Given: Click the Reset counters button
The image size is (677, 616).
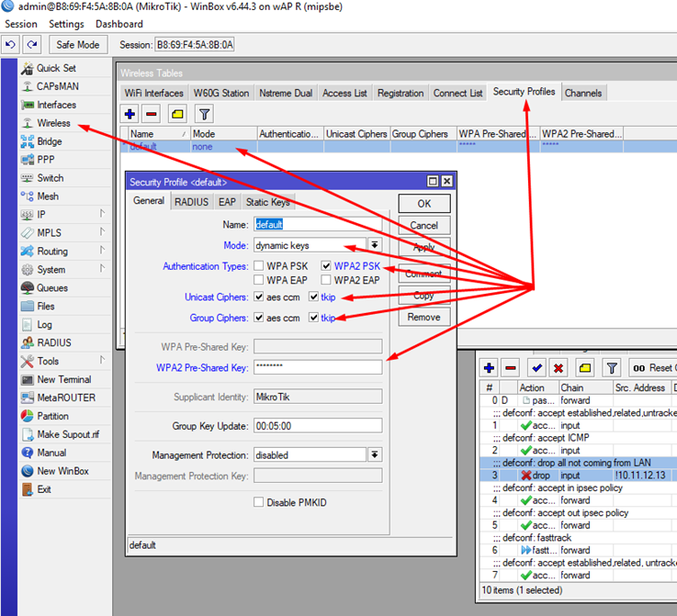Looking at the screenshot, I should [x=653, y=368].
